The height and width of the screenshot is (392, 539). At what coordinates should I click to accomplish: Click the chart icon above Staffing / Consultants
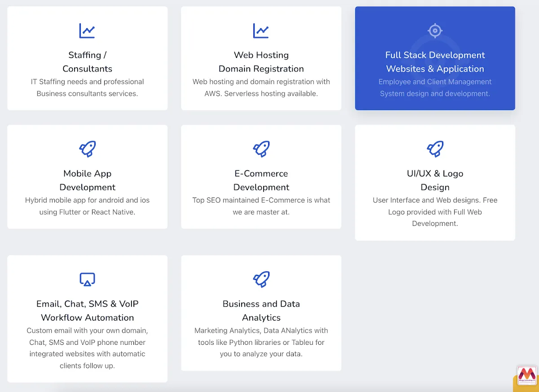point(87,31)
